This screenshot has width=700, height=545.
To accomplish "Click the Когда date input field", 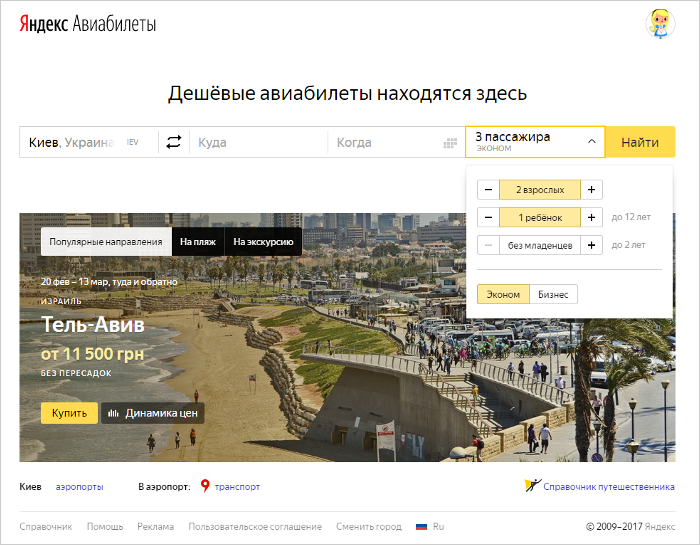I will point(396,142).
